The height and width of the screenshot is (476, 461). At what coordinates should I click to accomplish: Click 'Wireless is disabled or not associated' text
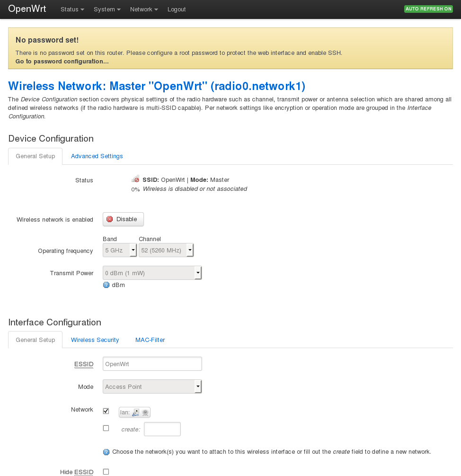click(195, 189)
